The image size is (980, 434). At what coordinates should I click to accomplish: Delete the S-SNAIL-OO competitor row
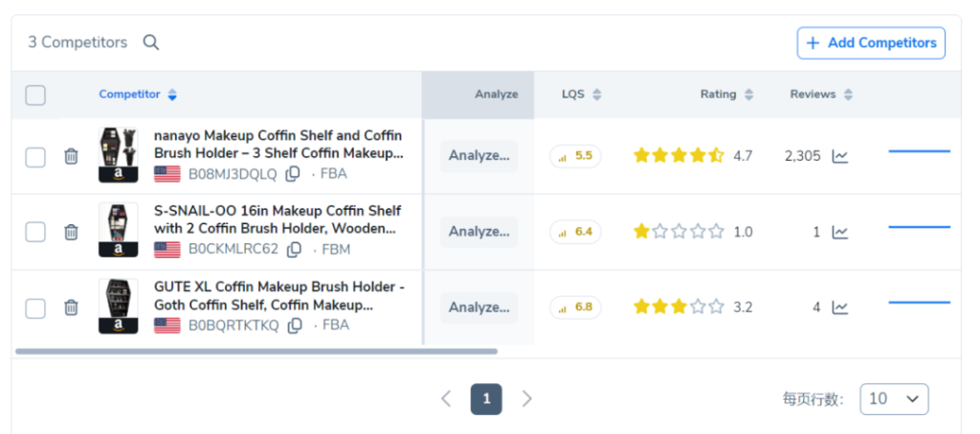71,232
